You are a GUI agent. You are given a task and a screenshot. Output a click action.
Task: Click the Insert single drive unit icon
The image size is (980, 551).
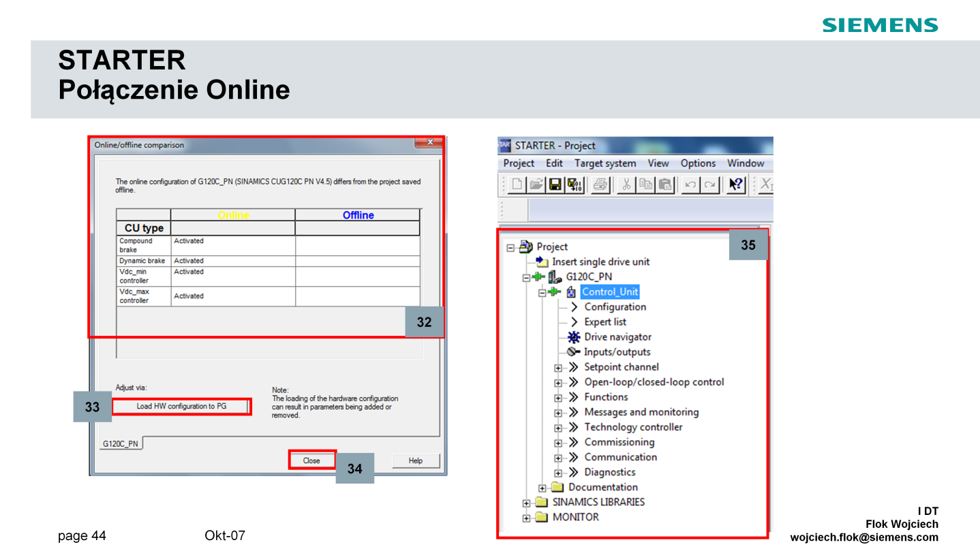[x=542, y=261]
